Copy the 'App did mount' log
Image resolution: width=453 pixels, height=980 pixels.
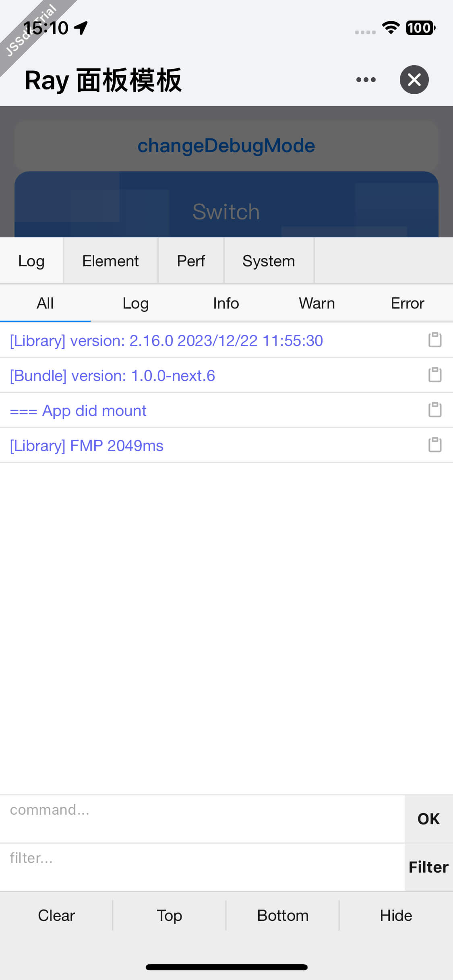(x=434, y=410)
